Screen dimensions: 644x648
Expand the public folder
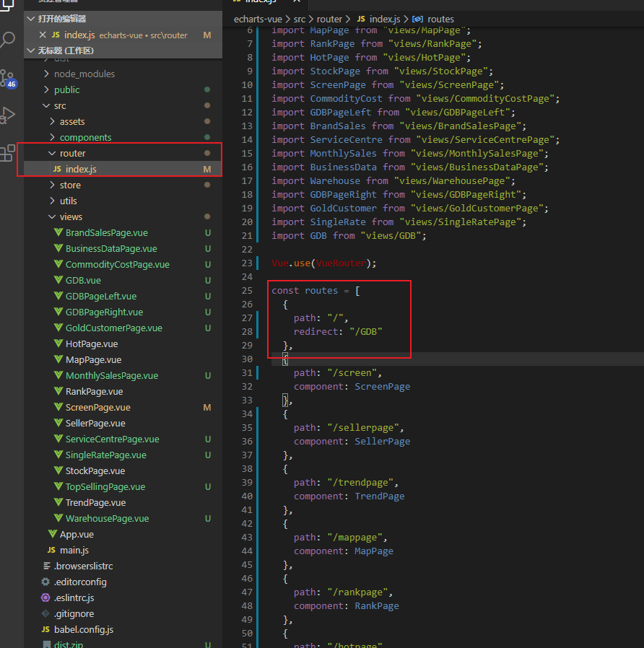coord(46,89)
